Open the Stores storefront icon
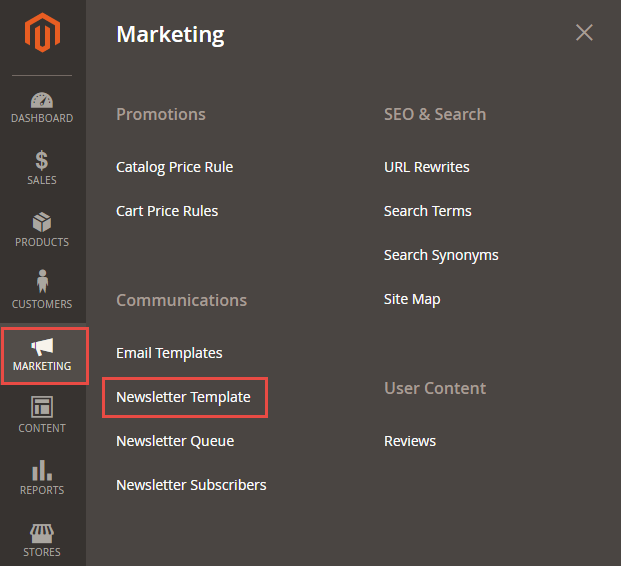The image size is (621, 566). click(x=42, y=533)
